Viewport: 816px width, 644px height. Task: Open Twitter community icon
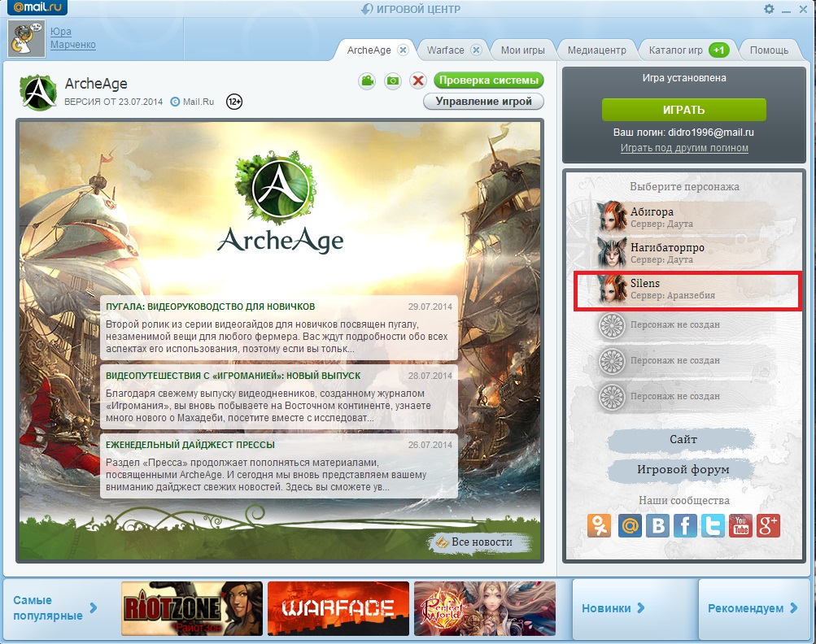tap(713, 525)
